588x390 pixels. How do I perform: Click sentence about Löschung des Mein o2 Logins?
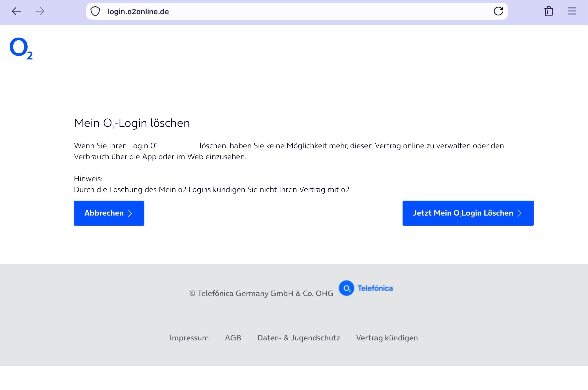tap(212, 190)
